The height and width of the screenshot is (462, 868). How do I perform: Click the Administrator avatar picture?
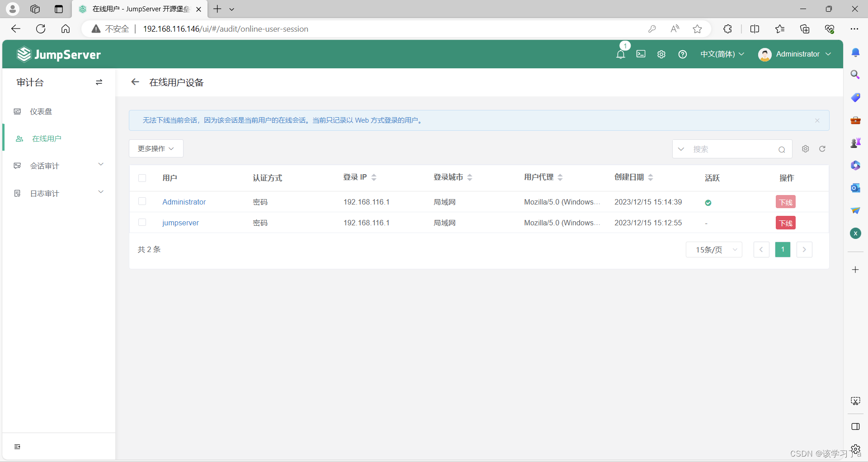pyautogui.click(x=765, y=54)
